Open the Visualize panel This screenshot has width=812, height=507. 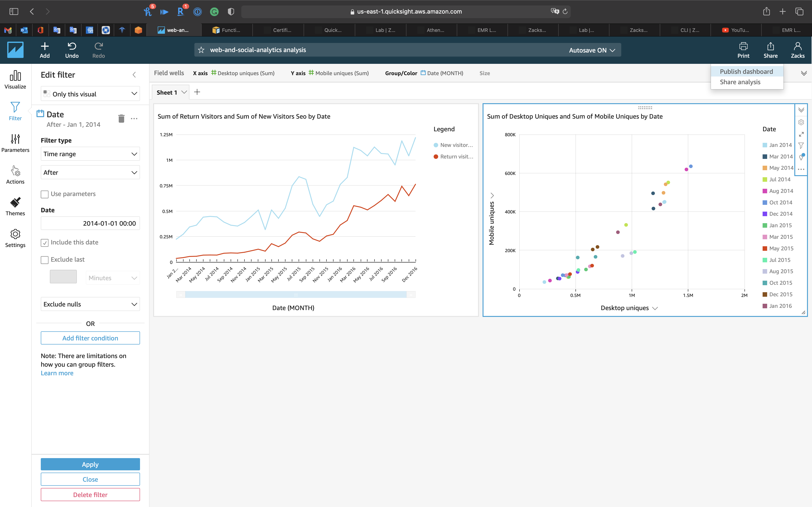15,80
